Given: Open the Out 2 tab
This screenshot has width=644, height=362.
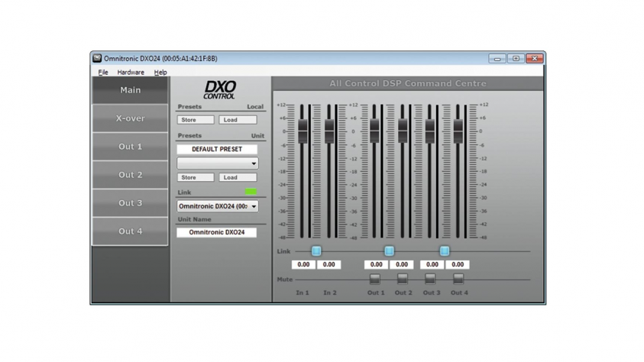Looking at the screenshot, I should tap(130, 175).
